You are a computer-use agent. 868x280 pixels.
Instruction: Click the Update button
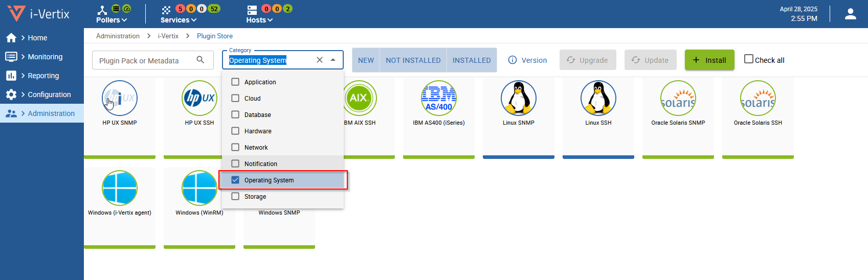coord(650,60)
